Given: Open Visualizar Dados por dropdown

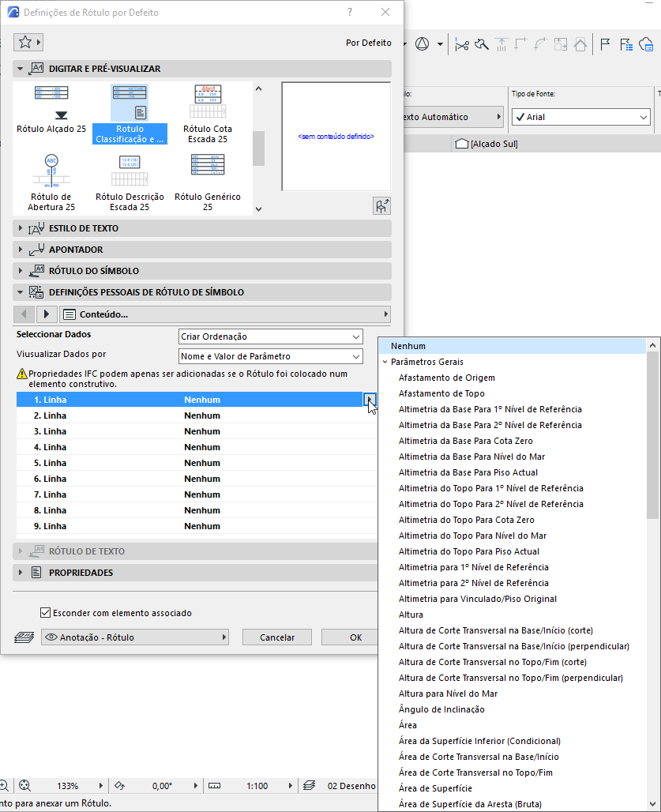Looking at the screenshot, I should pos(270,356).
